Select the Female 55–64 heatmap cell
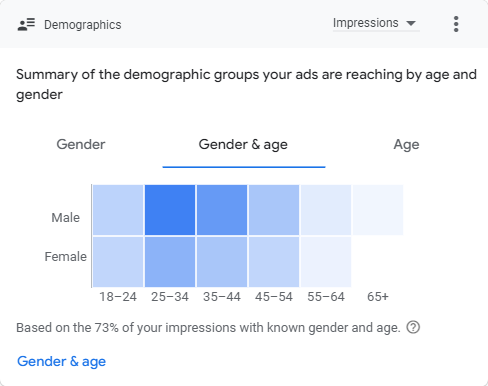The height and width of the screenshot is (386, 488). click(326, 262)
